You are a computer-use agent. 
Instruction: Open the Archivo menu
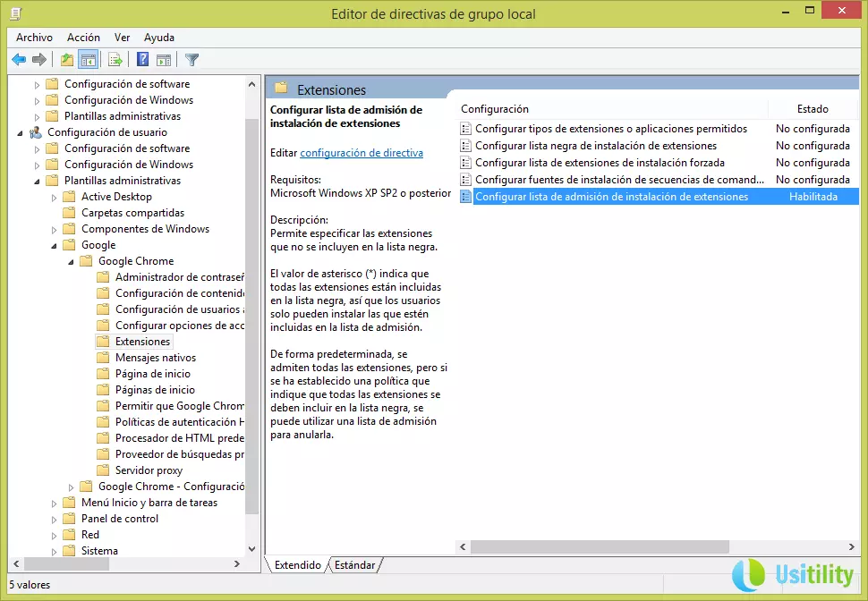pos(34,38)
